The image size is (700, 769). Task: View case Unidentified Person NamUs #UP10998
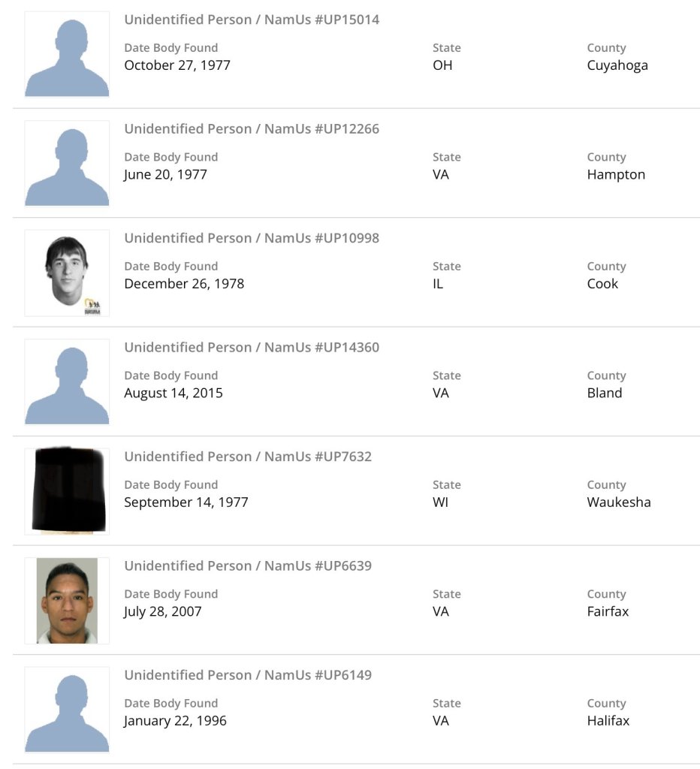pos(252,238)
